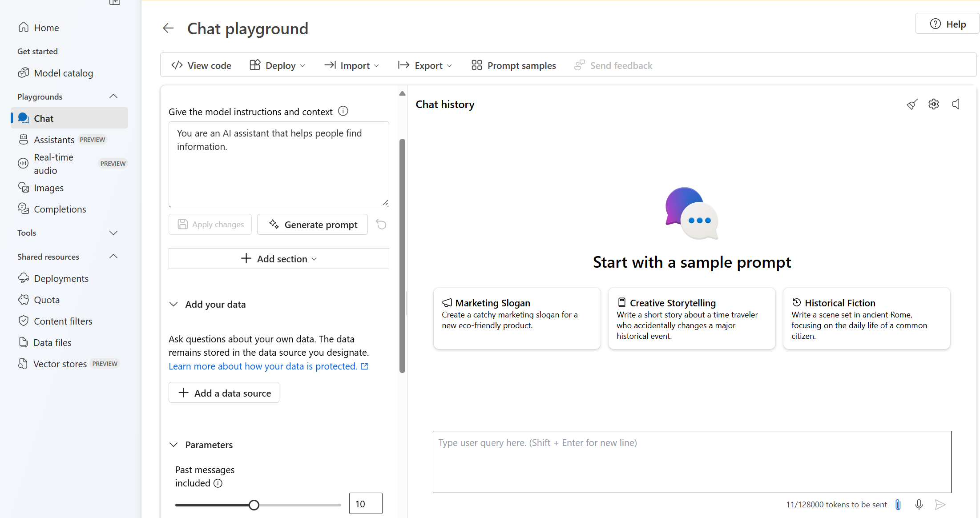
Task: Open the Add section dropdown
Action: 279,259
